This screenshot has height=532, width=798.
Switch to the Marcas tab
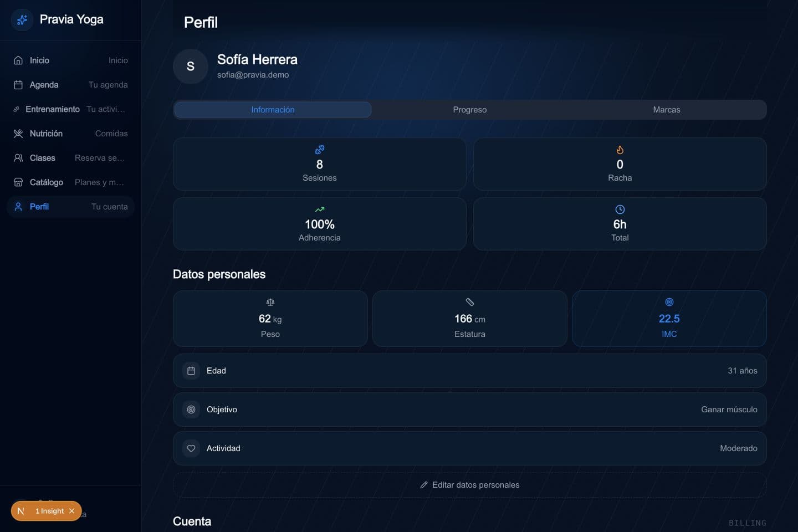667,110
